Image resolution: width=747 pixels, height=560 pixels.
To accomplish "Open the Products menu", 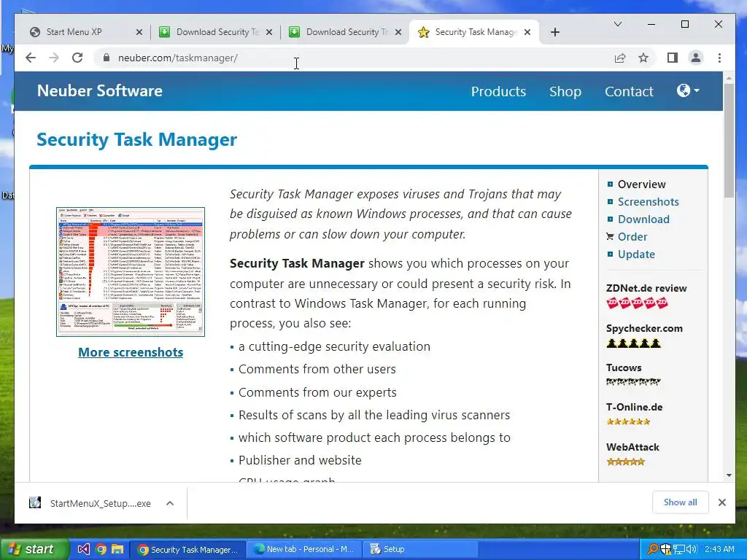I will pyautogui.click(x=498, y=91).
